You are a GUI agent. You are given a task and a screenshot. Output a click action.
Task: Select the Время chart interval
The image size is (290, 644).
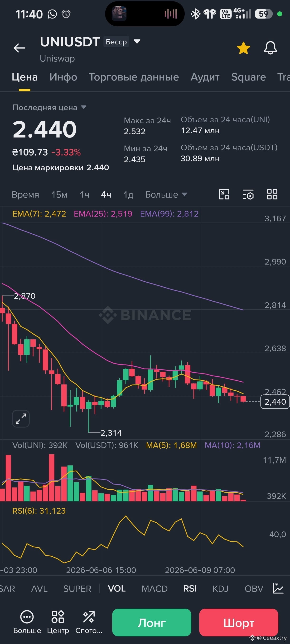[25, 194]
